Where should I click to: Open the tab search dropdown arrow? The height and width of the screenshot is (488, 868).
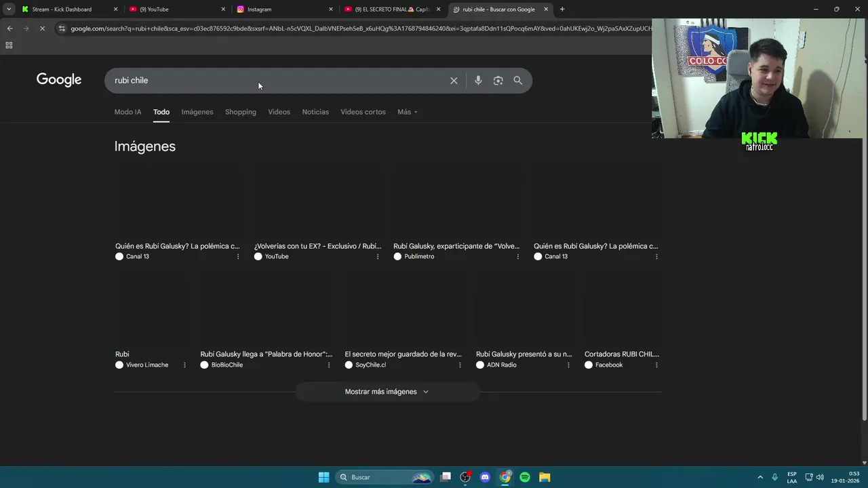9,9
